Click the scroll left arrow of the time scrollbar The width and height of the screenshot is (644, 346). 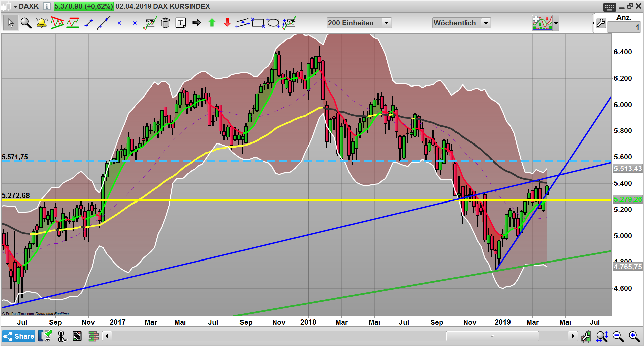(107, 336)
